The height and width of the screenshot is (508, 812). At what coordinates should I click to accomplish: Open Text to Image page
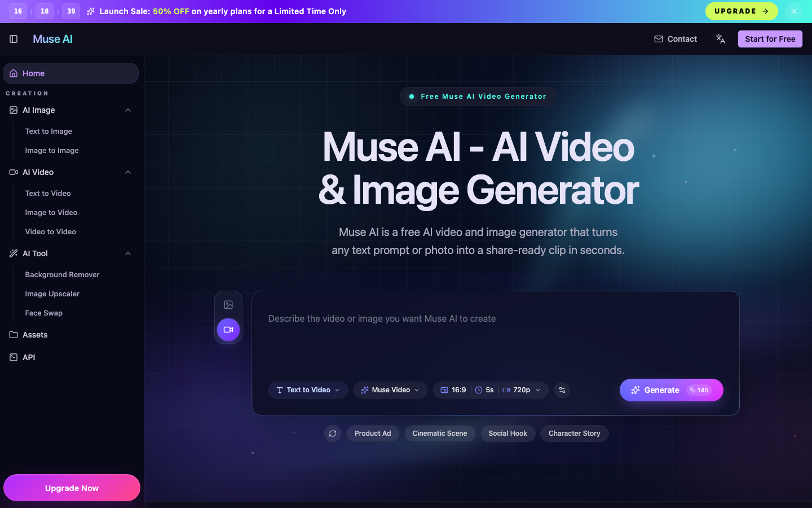48,131
